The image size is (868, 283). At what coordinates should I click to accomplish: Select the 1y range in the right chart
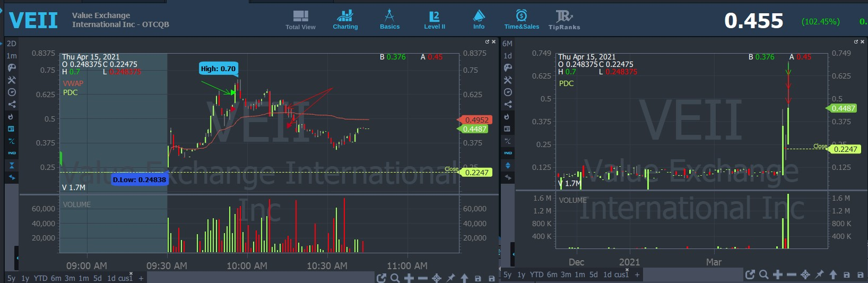(521, 275)
